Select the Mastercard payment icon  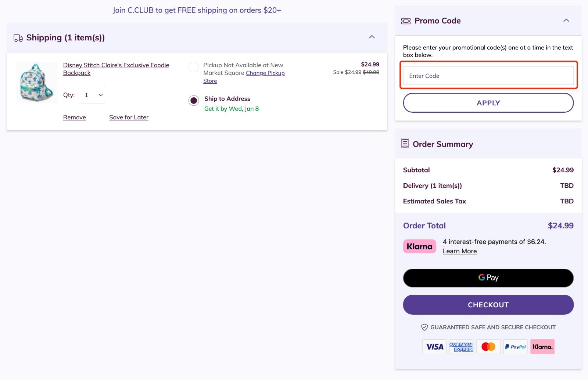(488, 346)
